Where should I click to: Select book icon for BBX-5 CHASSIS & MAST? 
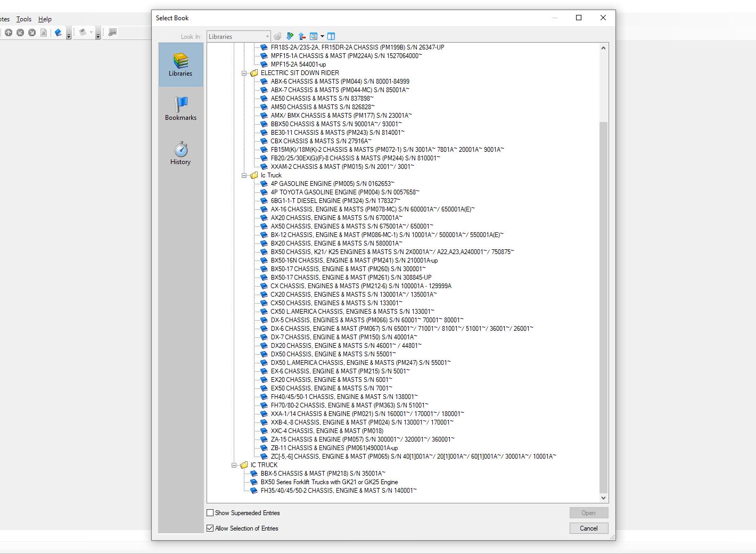[254, 474]
